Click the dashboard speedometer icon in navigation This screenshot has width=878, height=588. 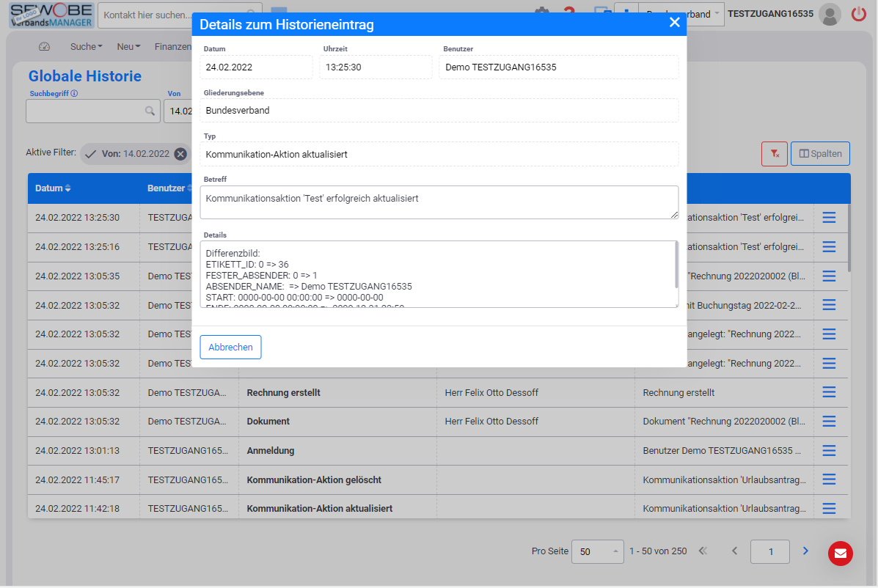(x=44, y=47)
